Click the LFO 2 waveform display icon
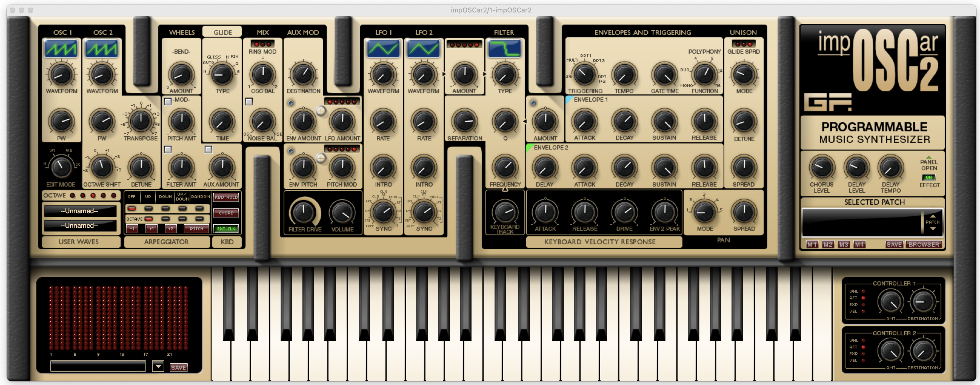 [x=423, y=49]
